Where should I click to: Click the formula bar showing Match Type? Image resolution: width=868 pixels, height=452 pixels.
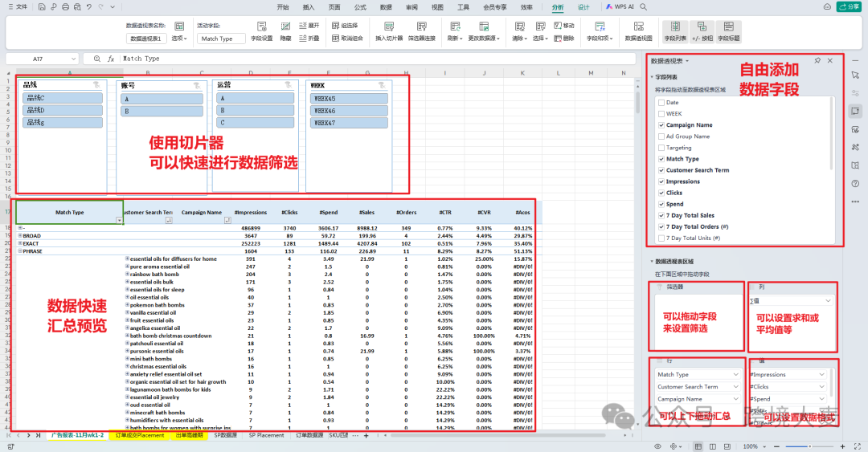pos(378,59)
